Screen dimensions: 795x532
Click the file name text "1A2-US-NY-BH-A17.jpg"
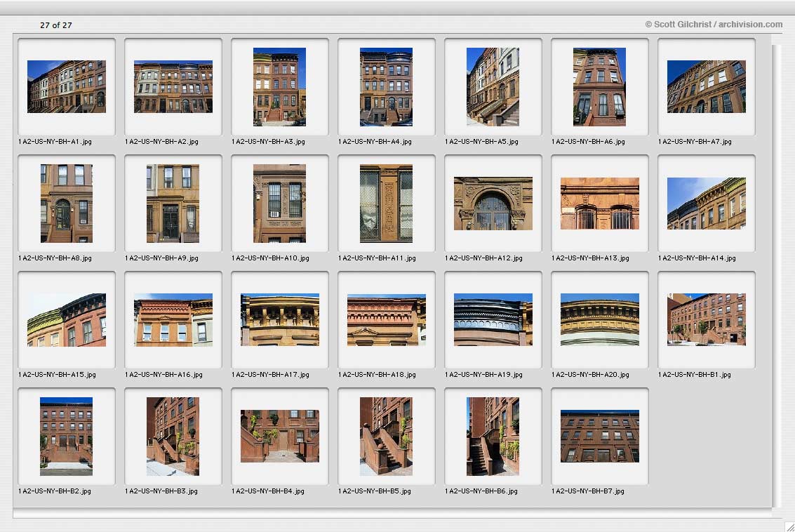271,375
